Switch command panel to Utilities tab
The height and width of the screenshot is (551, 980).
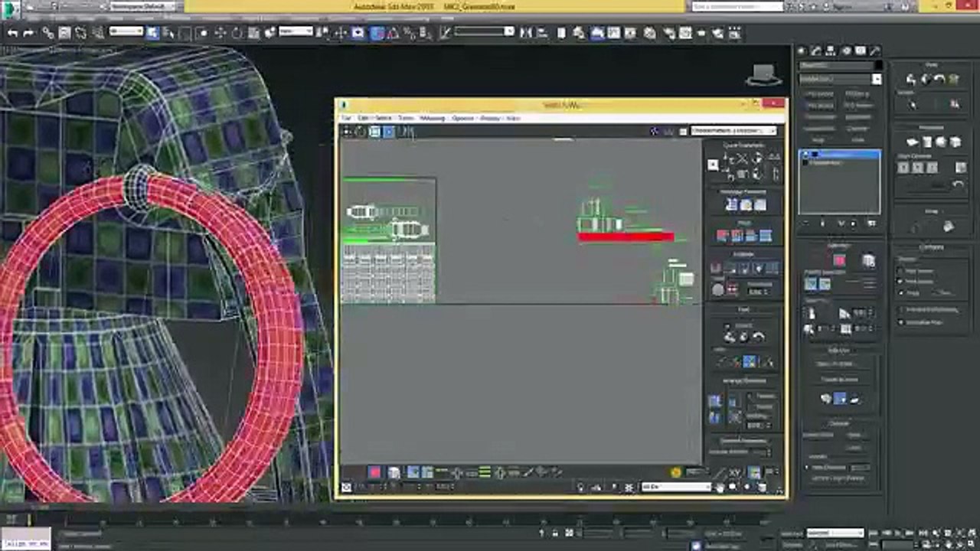pyautogui.click(x=875, y=51)
